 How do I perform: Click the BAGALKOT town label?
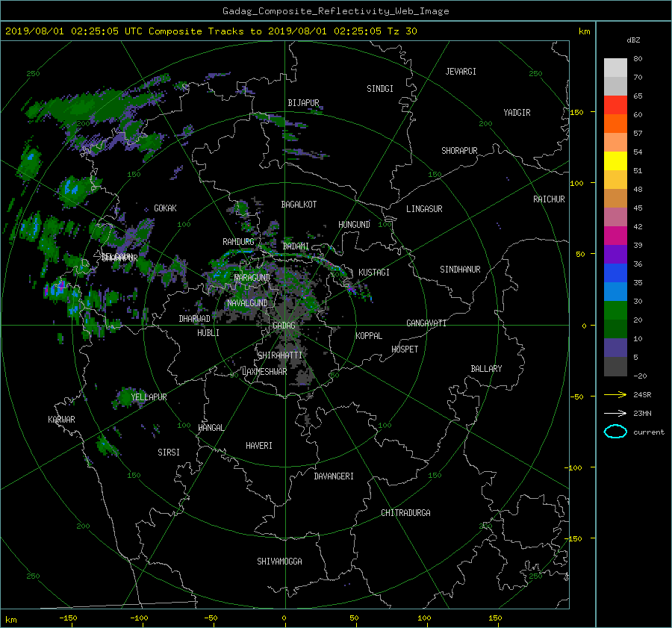[x=299, y=205]
